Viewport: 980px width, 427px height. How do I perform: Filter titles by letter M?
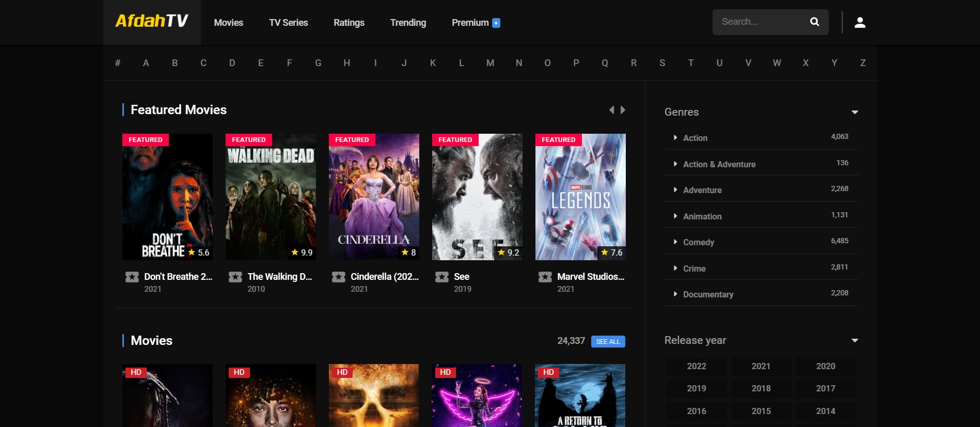tap(490, 63)
